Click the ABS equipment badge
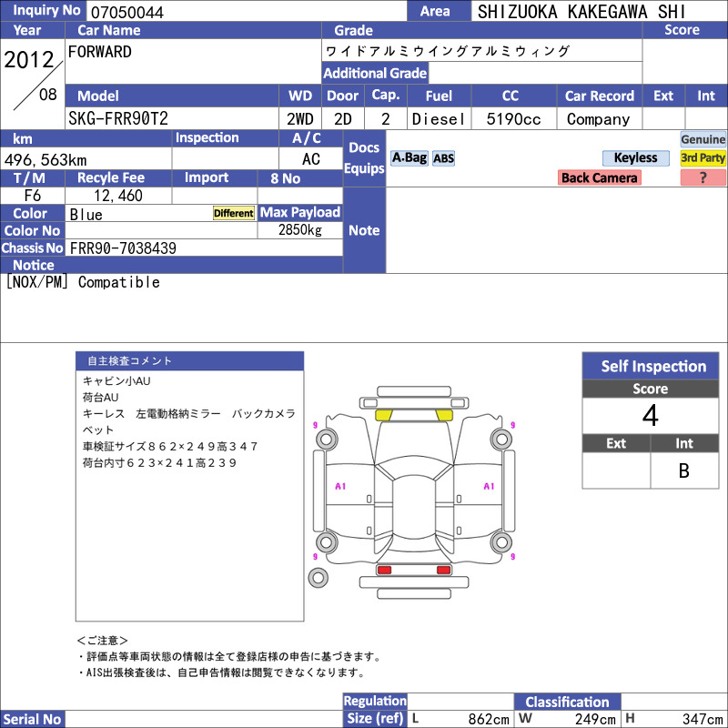 pos(443,158)
